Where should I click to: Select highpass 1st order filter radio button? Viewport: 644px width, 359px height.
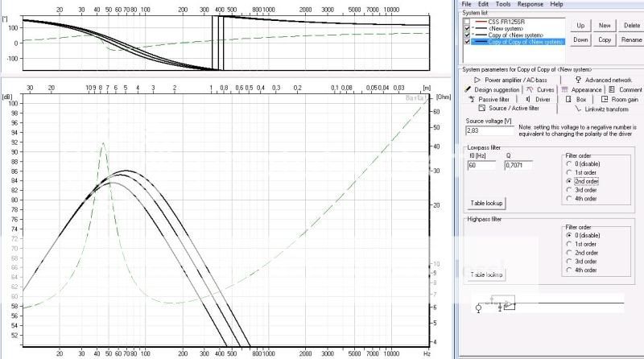click(x=567, y=243)
